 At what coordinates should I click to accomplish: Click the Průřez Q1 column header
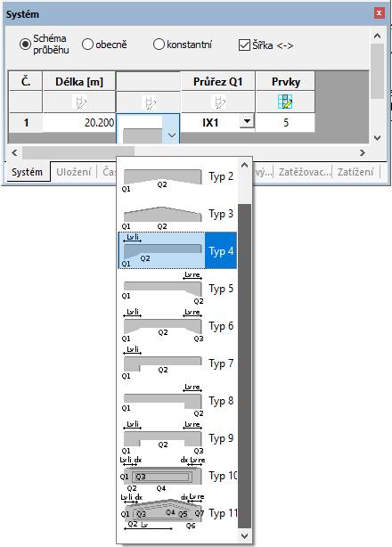pos(218,82)
